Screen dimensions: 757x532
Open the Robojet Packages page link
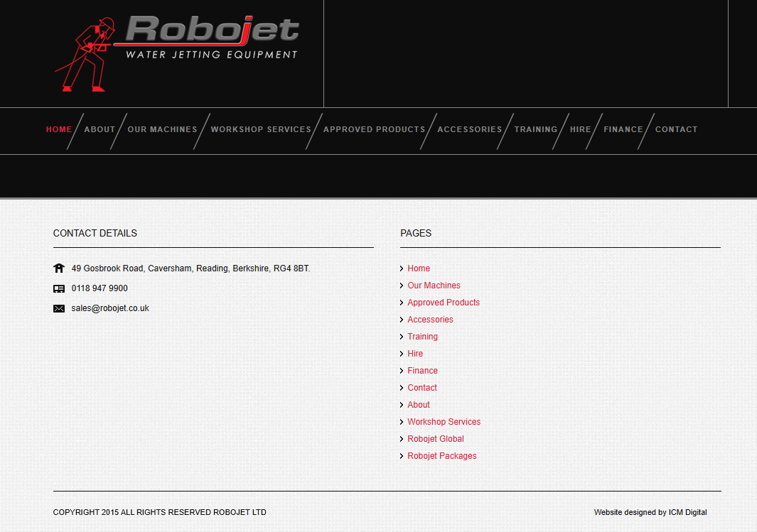[x=441, y=455]
